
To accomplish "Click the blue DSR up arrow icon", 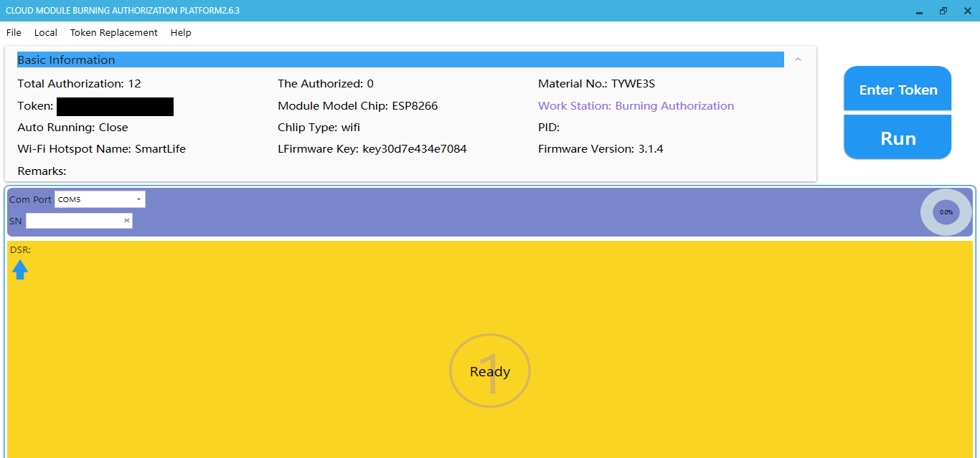I will pyautogui.click(x=20, y=269).
